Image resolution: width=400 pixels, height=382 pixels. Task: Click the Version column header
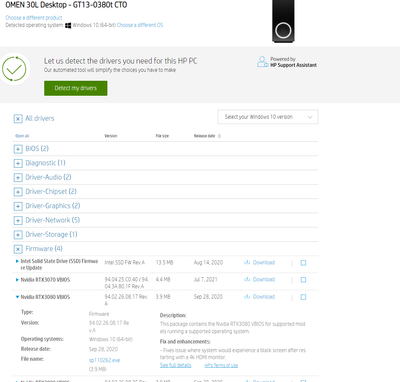coord(111,136)
